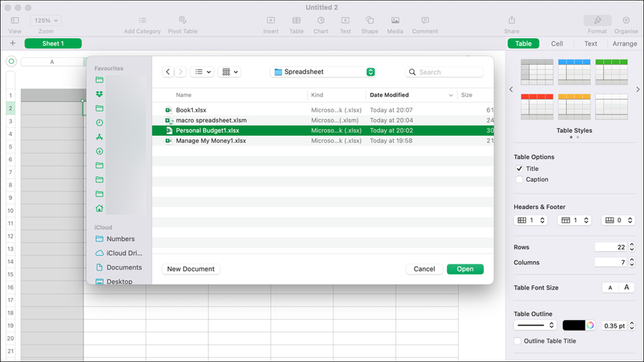Click the Chart toolbar icon
644x362 pixels.
pyautogui.click(x=321, y=20)
